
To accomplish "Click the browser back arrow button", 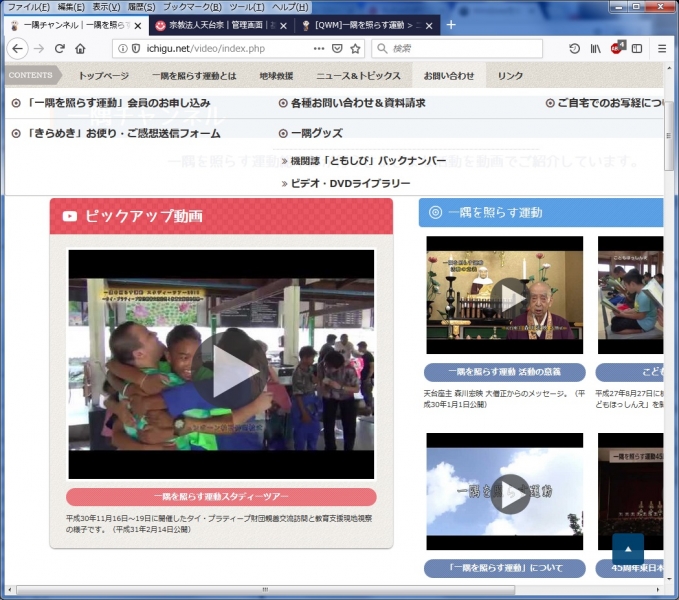I will click(17, 48).
